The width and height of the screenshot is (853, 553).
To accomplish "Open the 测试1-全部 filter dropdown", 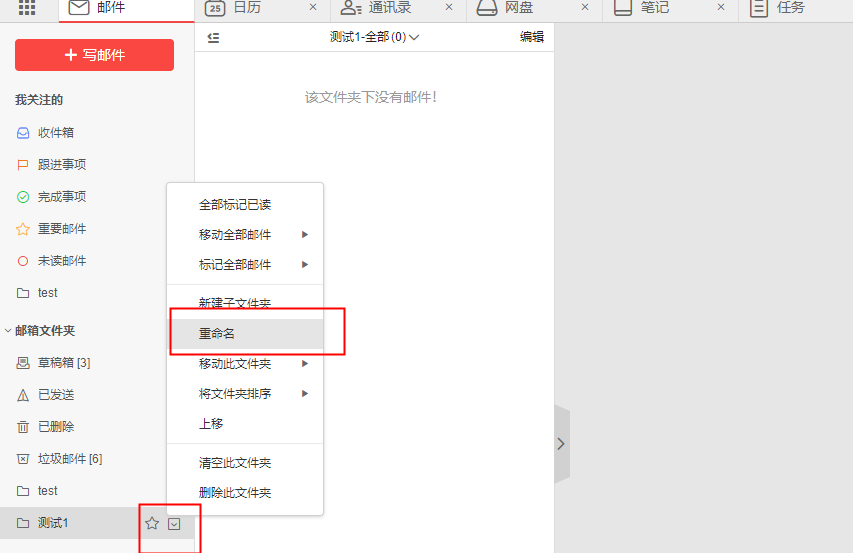I will coord(374,38).
